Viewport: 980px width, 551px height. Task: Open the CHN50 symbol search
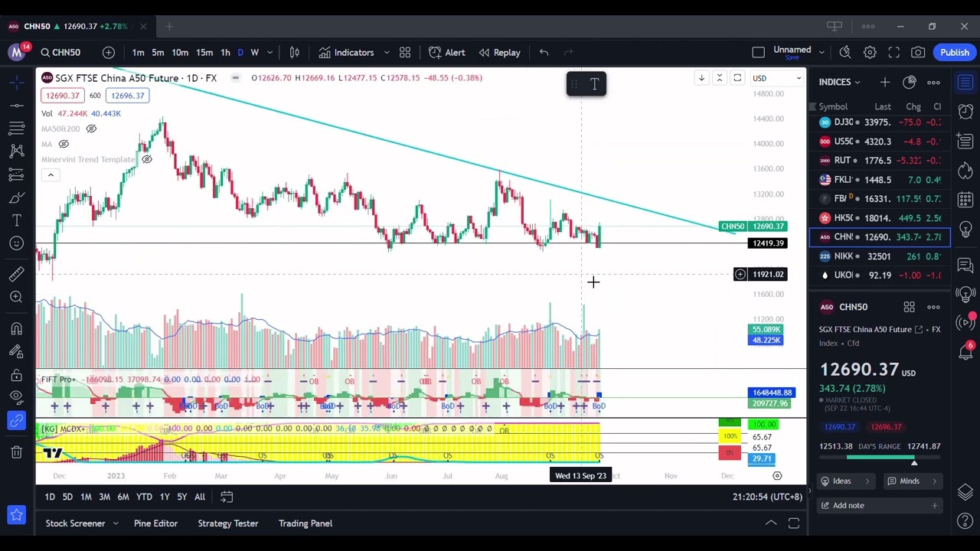(x=61, y=52)
